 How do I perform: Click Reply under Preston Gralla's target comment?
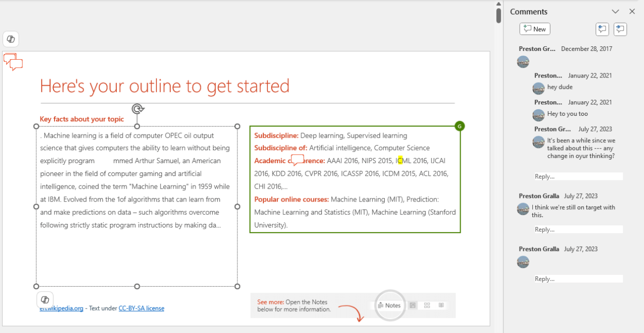[578, 229]
